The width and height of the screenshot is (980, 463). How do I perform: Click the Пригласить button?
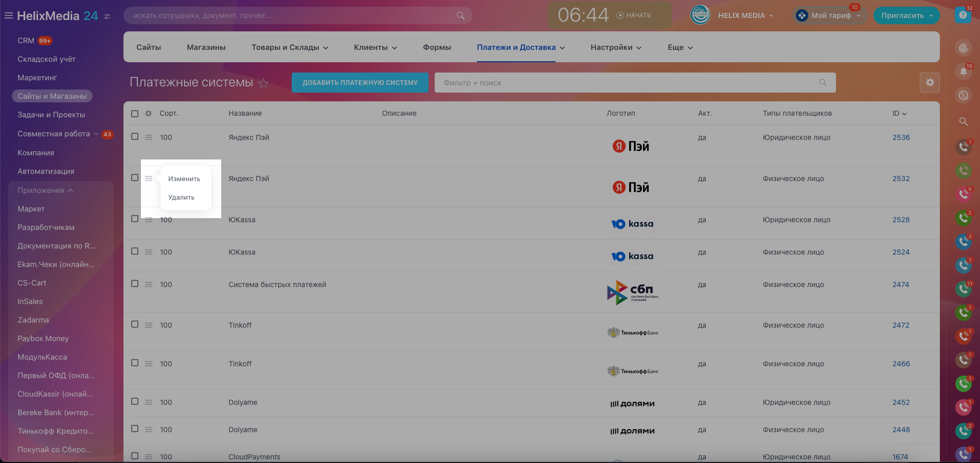(x=906, y=15)
